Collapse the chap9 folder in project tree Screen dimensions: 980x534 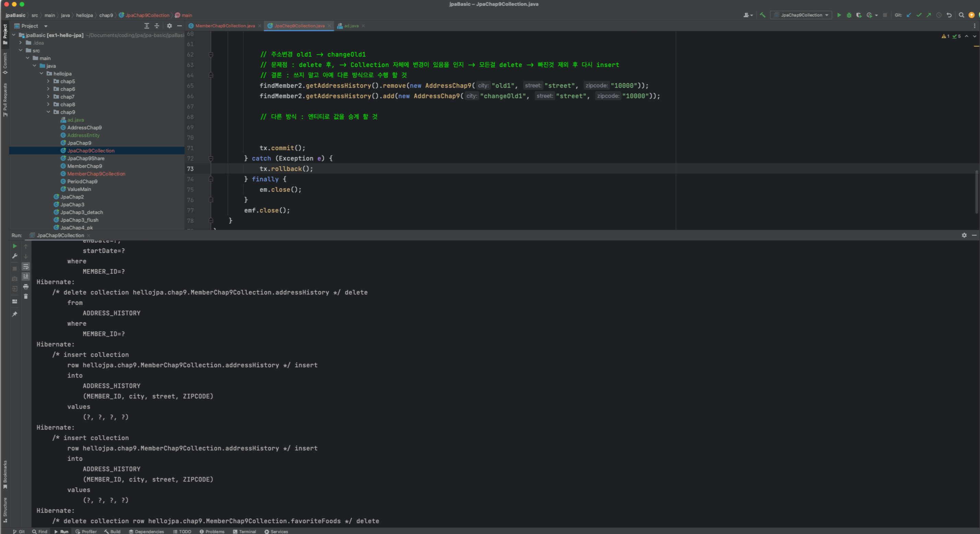pos(48,112)
